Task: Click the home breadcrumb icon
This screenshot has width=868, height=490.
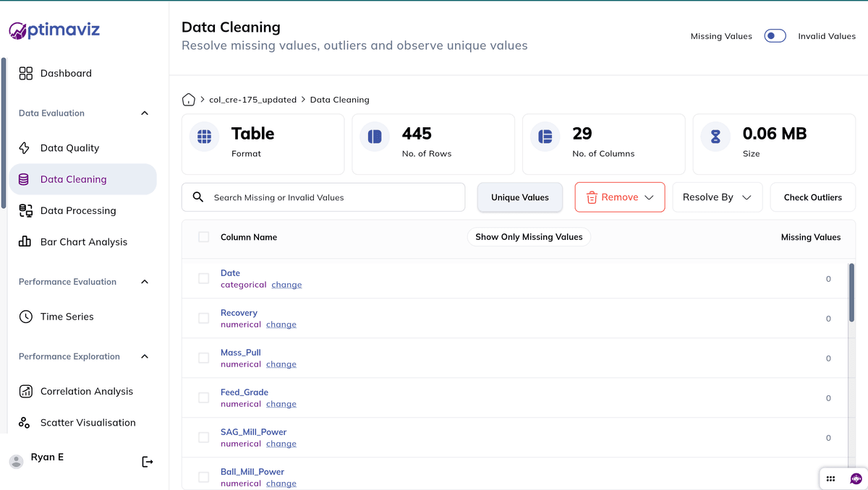Action: click(x=189, y=100)
